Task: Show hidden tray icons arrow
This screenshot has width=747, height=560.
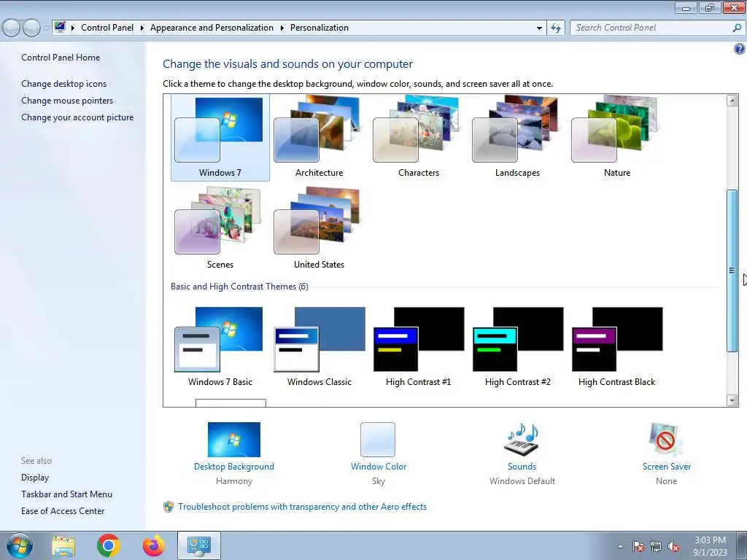Action: coord(620,546)
